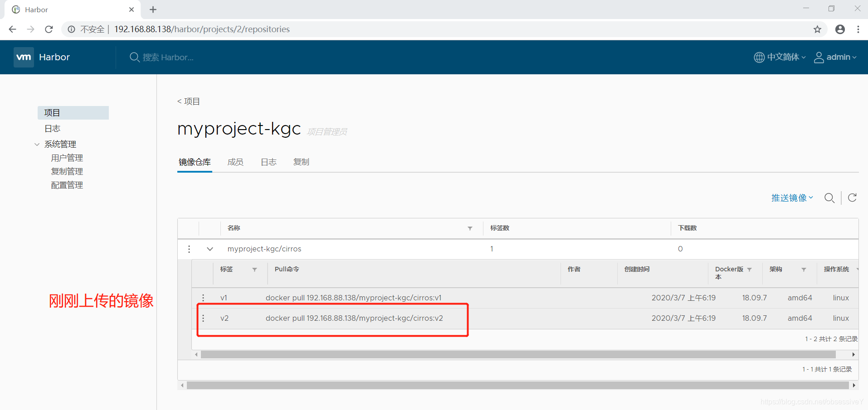Click the v1 row 2020/3/7 creation time

683,298
